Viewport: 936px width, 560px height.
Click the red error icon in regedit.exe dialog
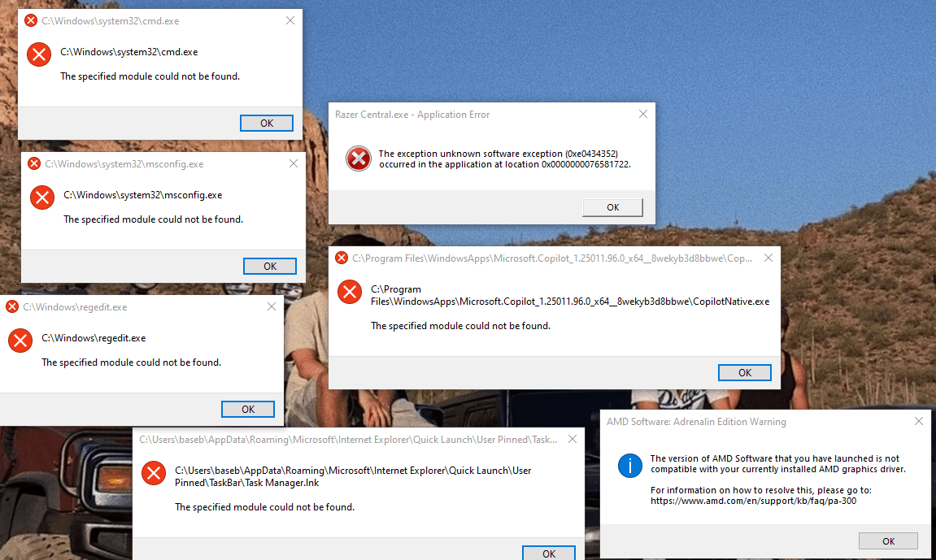point(20,341)
